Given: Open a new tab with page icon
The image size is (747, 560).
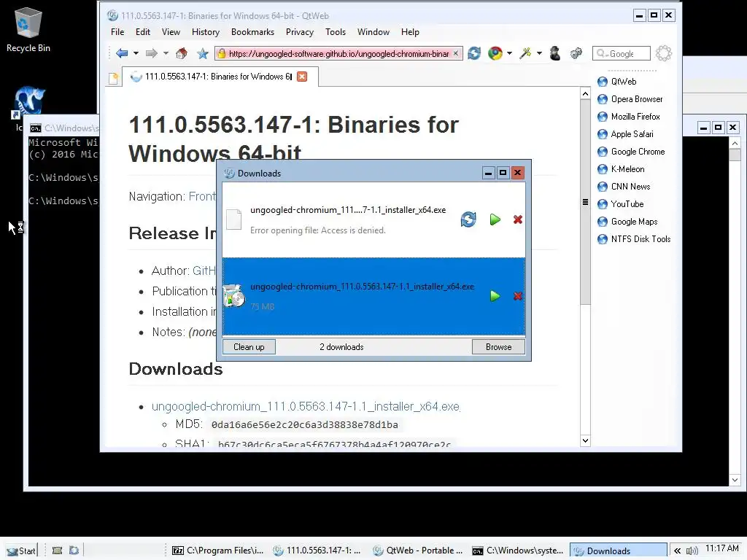Looking at the screenshot, I should 113,78.
